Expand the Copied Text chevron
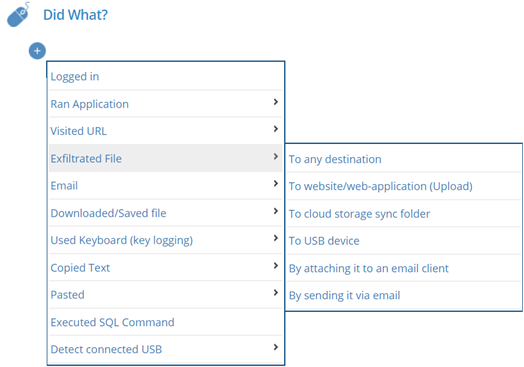 click(x=275, y=266)
